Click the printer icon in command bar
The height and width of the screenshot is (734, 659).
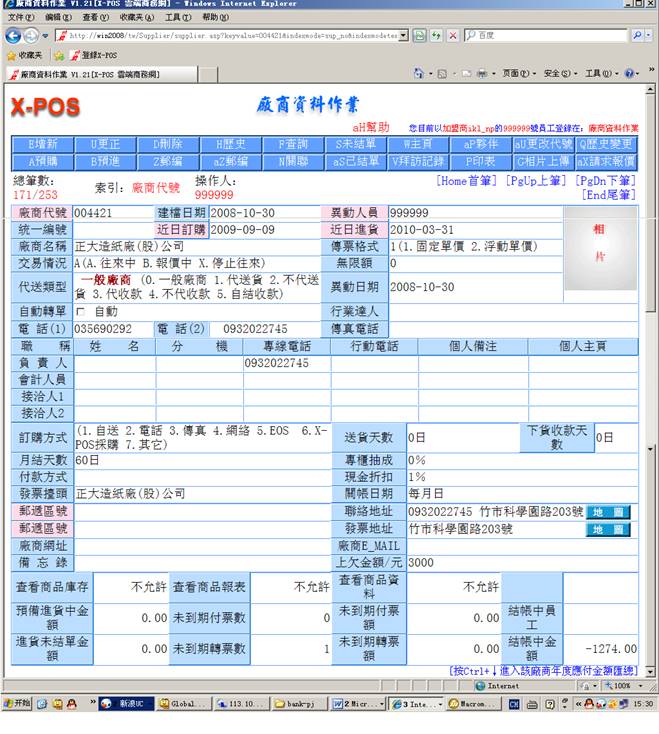click(482, 74)
